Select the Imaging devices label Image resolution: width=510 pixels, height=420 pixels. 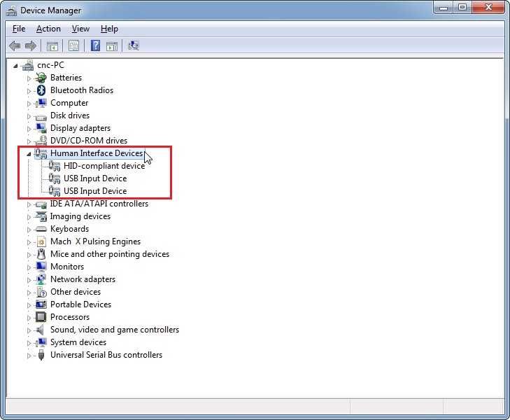(80, 216)
